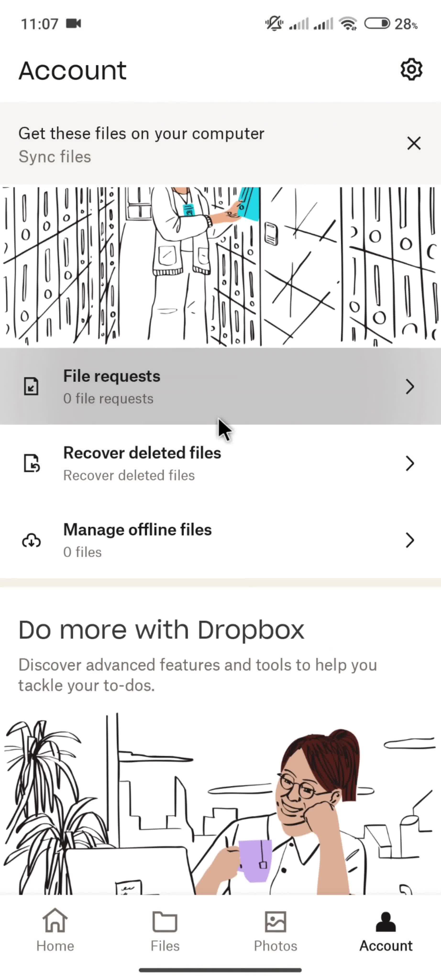Tap the Do more with Dropbox heading

point(161,630)
